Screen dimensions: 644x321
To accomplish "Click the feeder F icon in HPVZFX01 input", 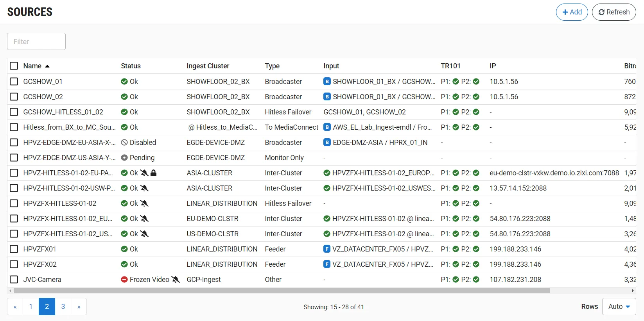I will (327, 249).
